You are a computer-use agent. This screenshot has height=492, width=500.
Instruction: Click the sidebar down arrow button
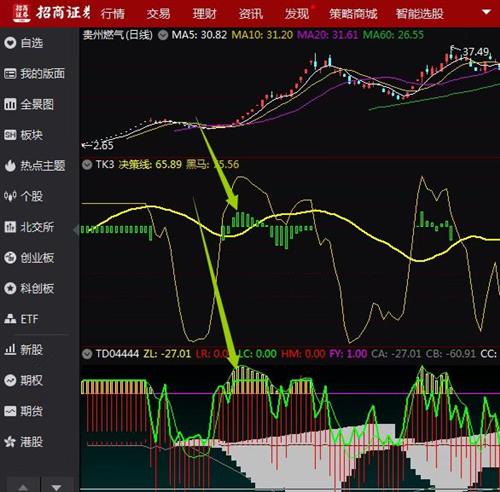pyautogui.click(x=57, y=486)
